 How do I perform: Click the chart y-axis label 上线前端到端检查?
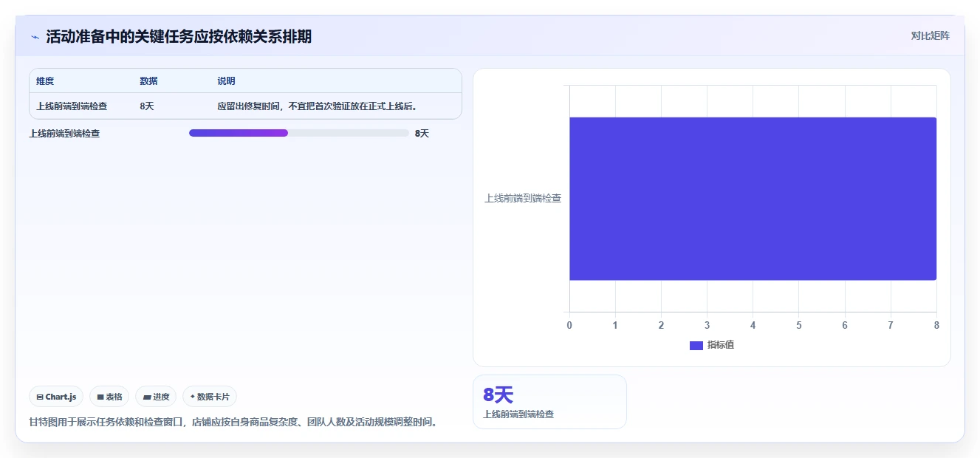523,199
